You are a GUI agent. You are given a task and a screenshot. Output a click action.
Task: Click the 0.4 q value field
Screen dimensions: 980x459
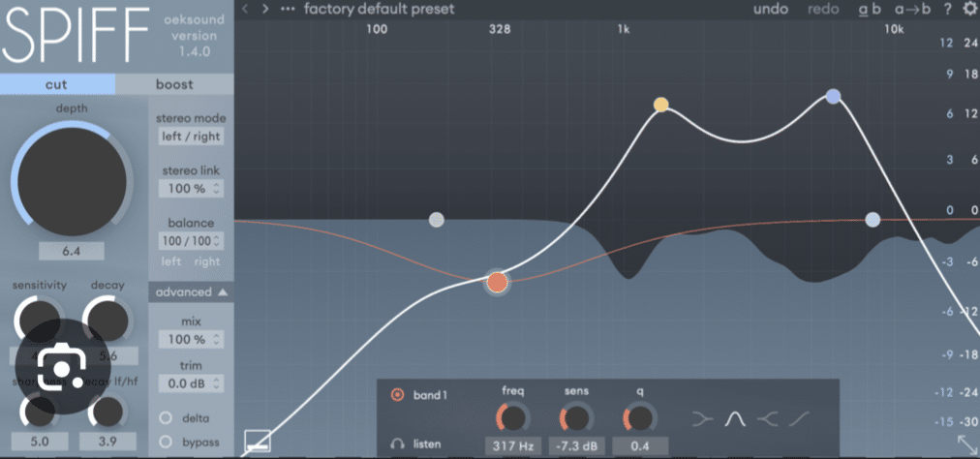pyautogui.click(x=640, y=445)
